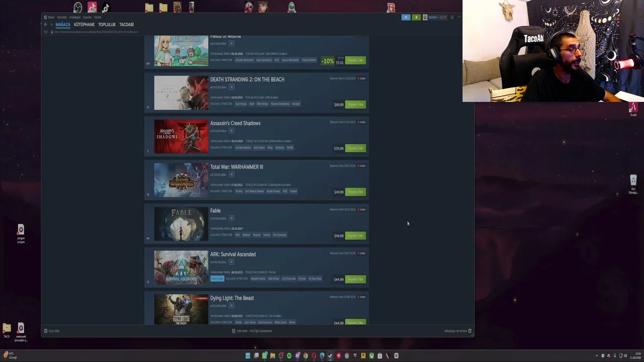Add Total War: WARHAMMER III to cart

coord(355,192)
